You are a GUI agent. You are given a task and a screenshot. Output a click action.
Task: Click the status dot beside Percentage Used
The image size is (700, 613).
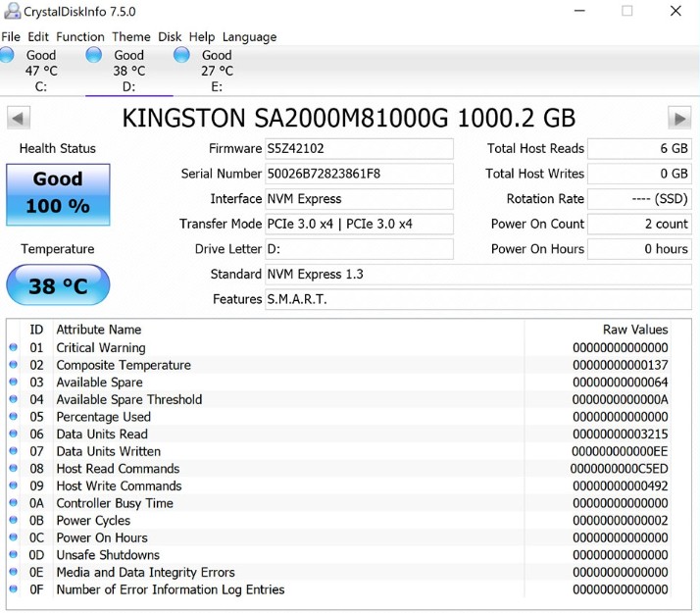click(x=14, y=417)
